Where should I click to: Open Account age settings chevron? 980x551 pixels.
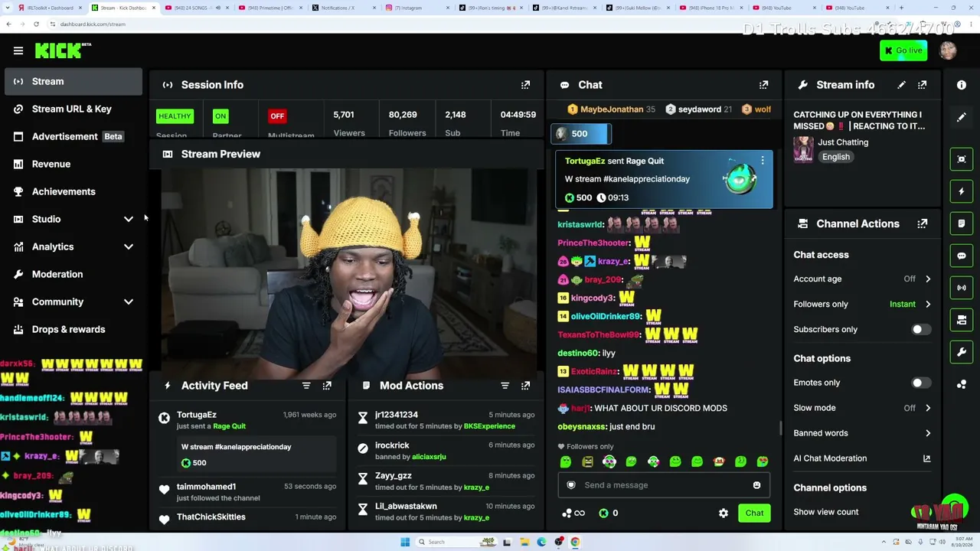pyautogui.click(x=928, y=279)
